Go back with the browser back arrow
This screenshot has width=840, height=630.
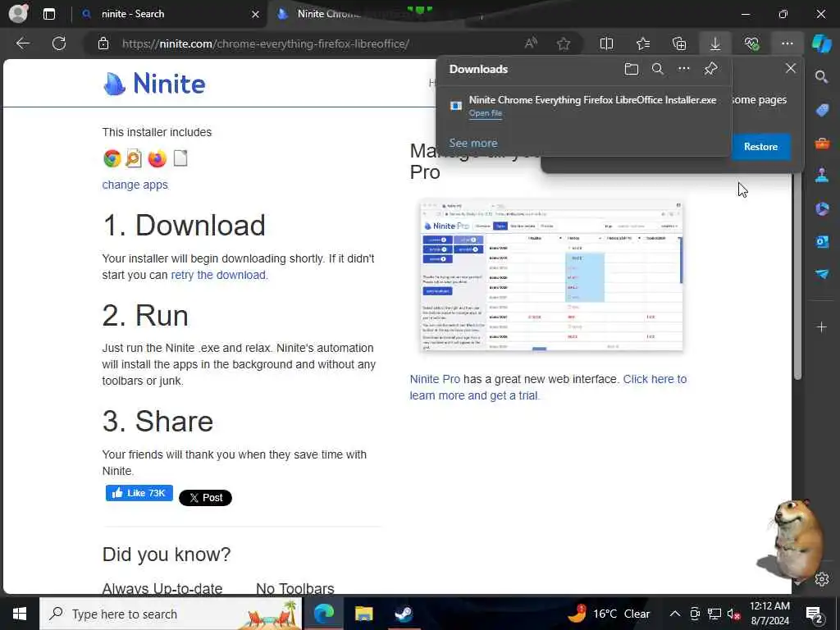22,43
